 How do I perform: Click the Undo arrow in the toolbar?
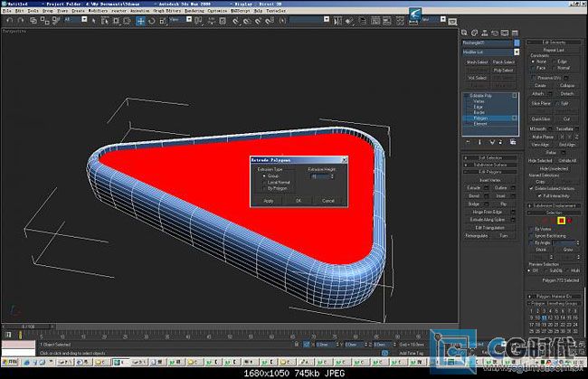point(10,21)
